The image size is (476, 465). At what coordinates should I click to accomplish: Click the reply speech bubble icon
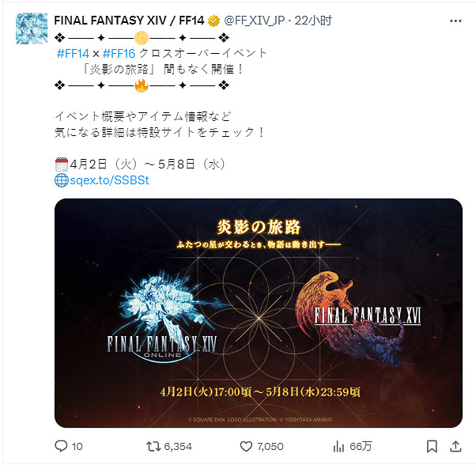pyautogui.click(x=61, y=446)
